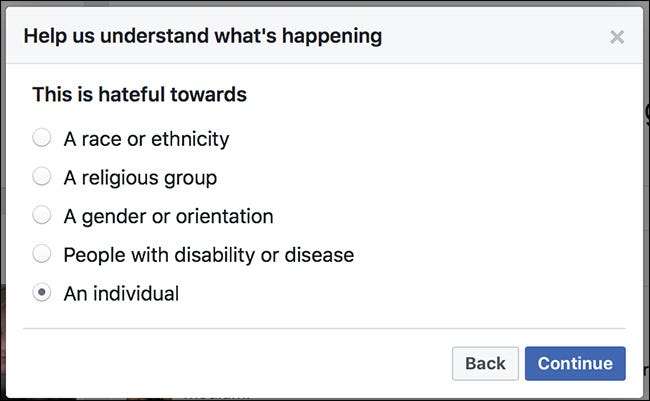
Task: Click the selected "An individual" radio button
Action: (x=42, y=293)
